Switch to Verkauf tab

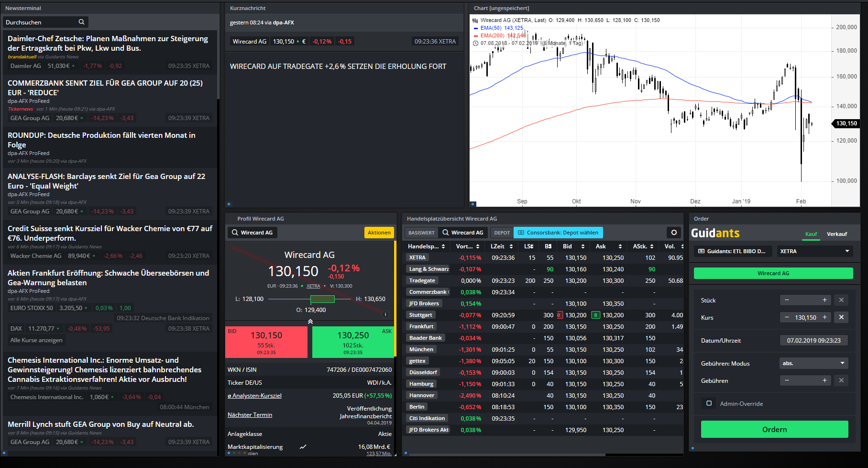point(837,234)
